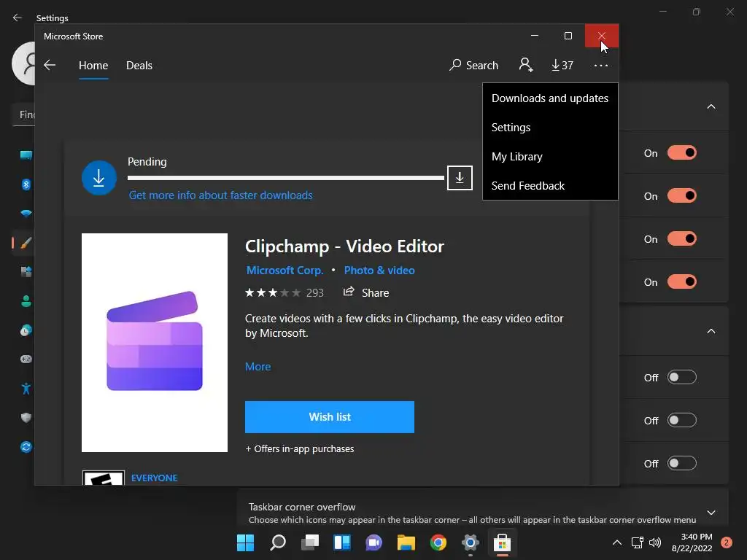Image resolution: width=747 pixels, height=560 pixels.
Task: Open Task View on the taskbar
Action: [x=310, y=542]
